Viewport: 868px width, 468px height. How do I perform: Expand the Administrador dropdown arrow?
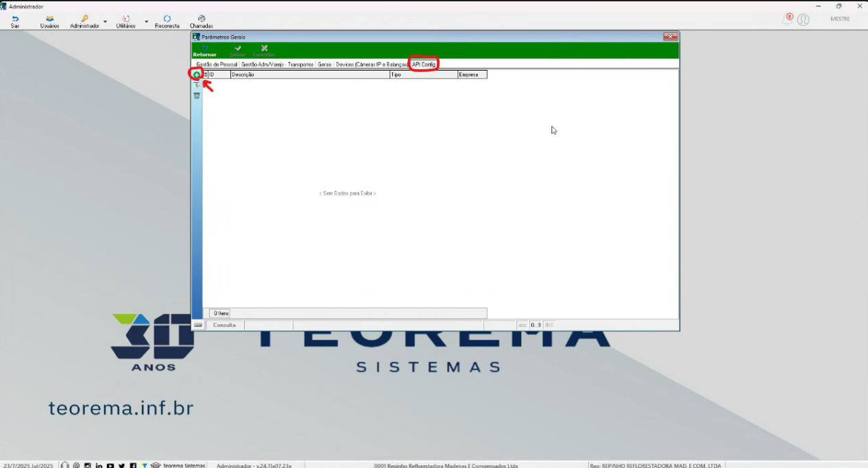point(105,22)
